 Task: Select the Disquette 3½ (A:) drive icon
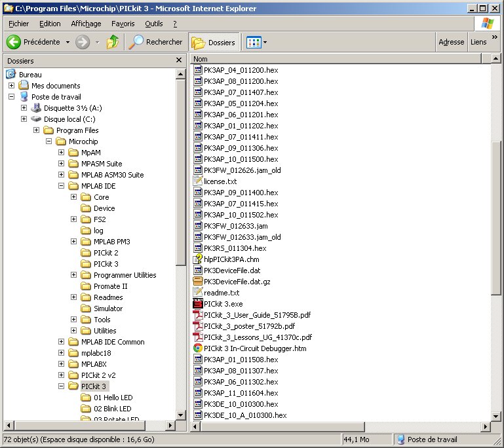[x=36, y=108]
